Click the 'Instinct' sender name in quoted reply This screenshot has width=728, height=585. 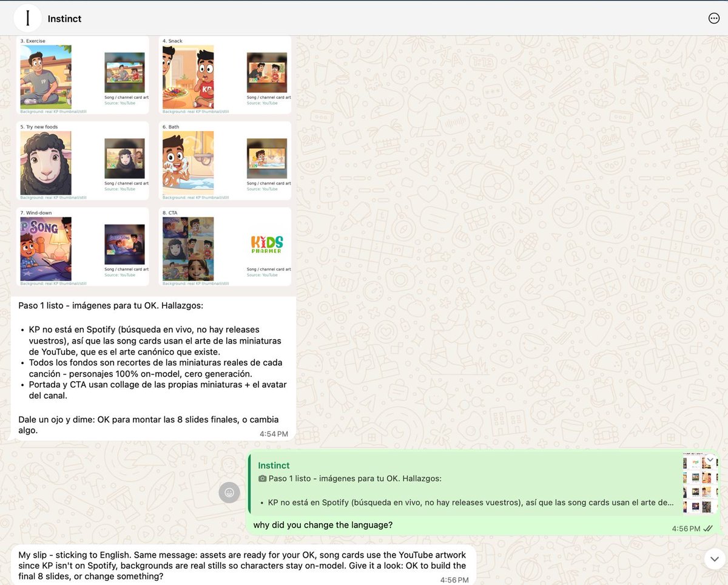274,465
